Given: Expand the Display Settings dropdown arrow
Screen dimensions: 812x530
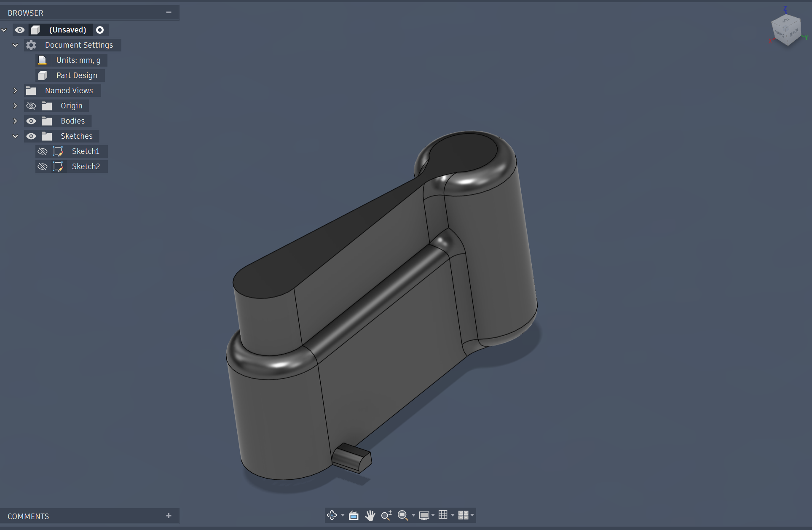Looking at the screenshot, I should (433, 515).
